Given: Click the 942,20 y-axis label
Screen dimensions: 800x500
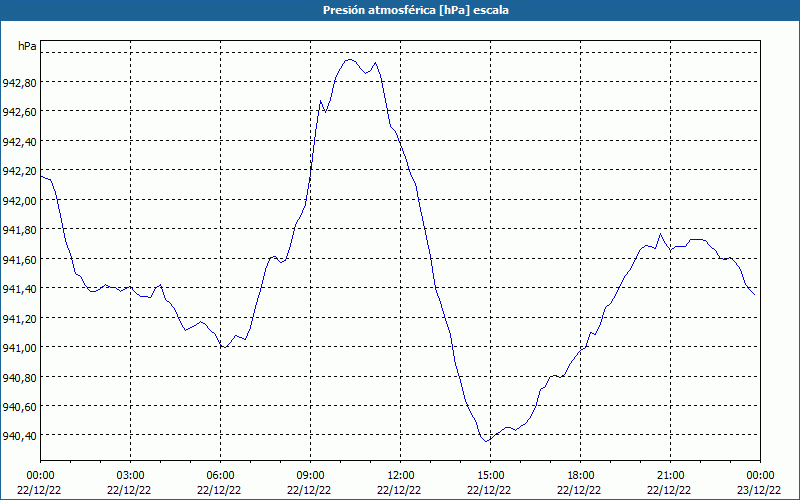Looking at the screenshot, I should 20,171.
